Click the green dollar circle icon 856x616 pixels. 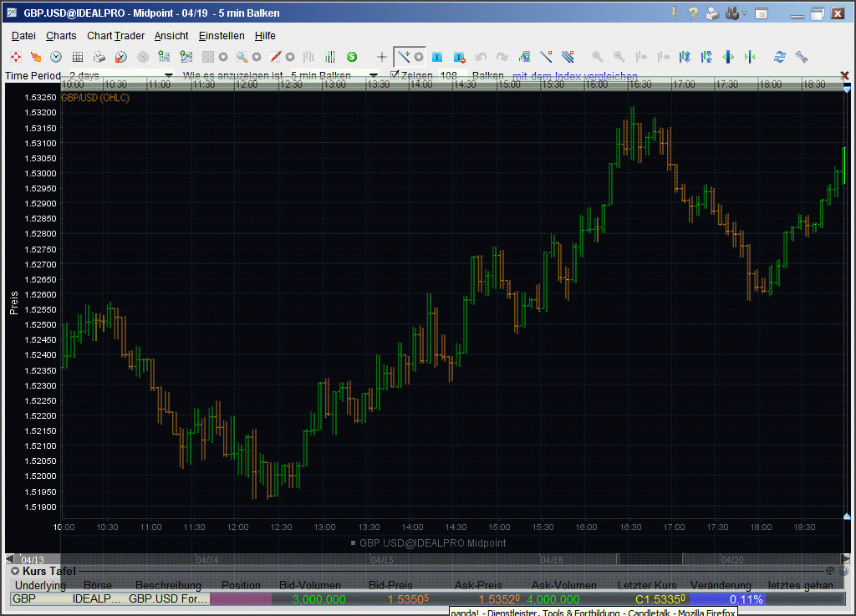coord(352,57)
